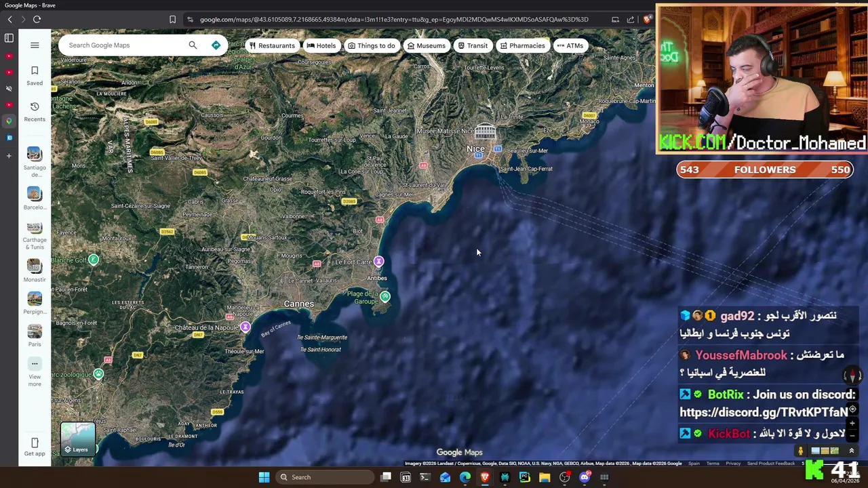
Task: Open the Saved places panel
Action: click(x=35, y=76)
